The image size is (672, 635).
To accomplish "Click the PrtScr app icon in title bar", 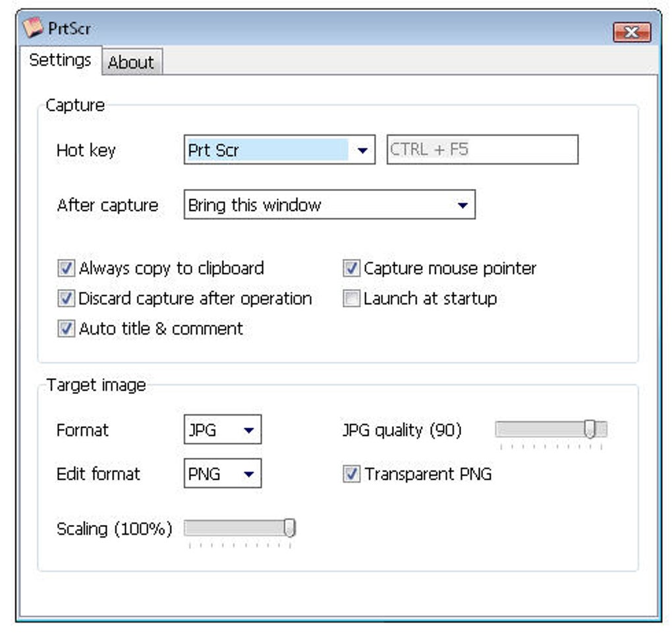I will click(33, 28).
